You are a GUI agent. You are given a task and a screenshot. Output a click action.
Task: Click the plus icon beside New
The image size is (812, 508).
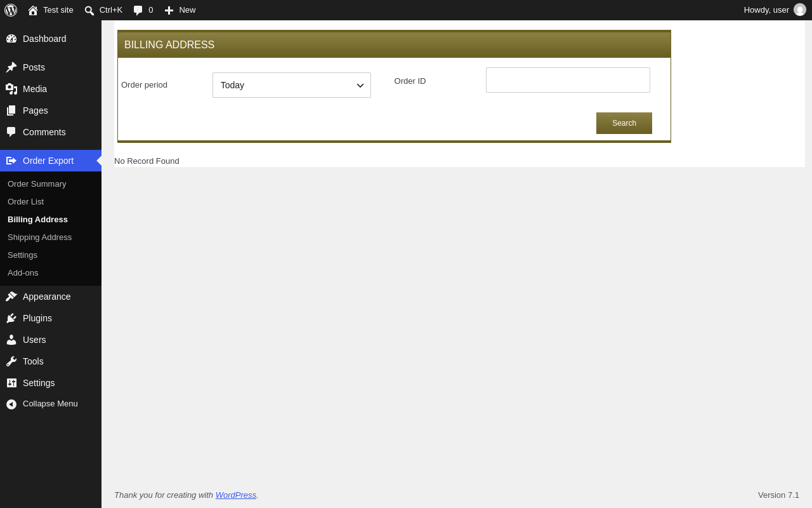click(x=169, y=10)
